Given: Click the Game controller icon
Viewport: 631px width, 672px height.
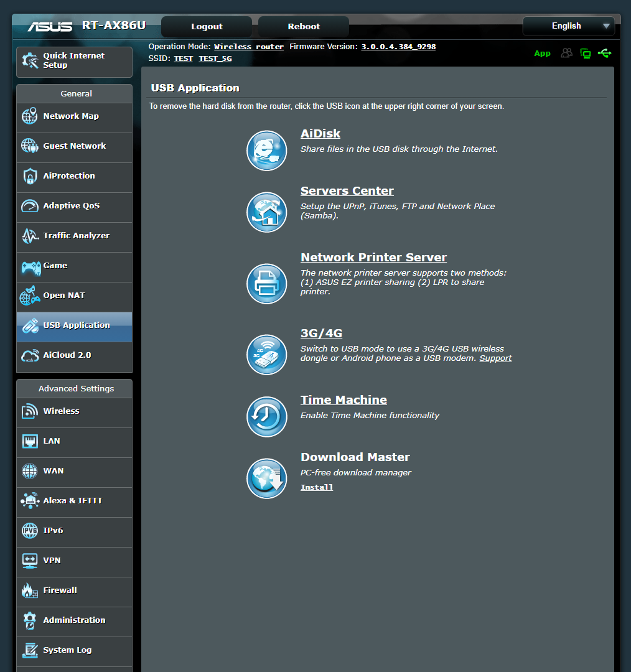Looking at the screenshot, I should 31,268.
